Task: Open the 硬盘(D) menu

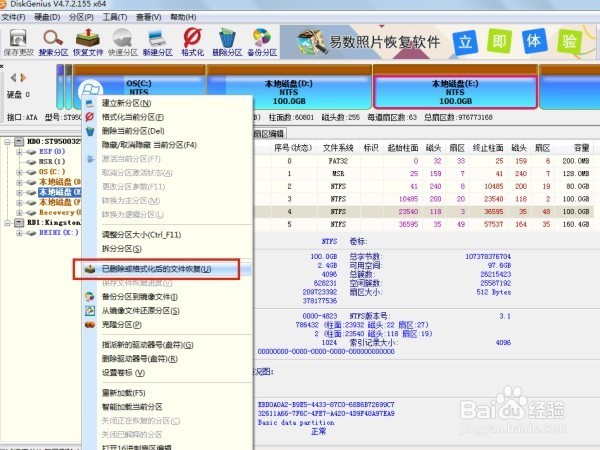Action: point(47,17)
